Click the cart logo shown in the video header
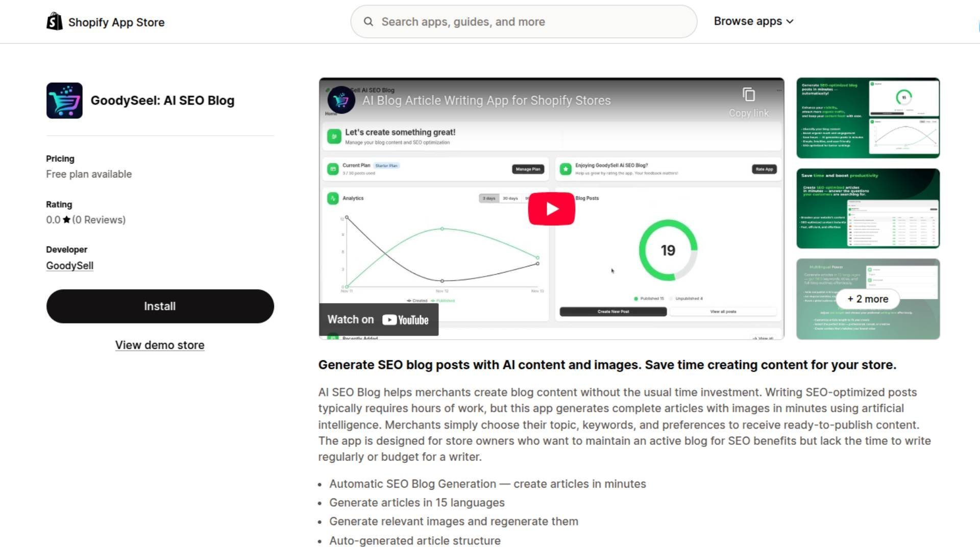Screen dimensions: 980x551 point(341,100)
